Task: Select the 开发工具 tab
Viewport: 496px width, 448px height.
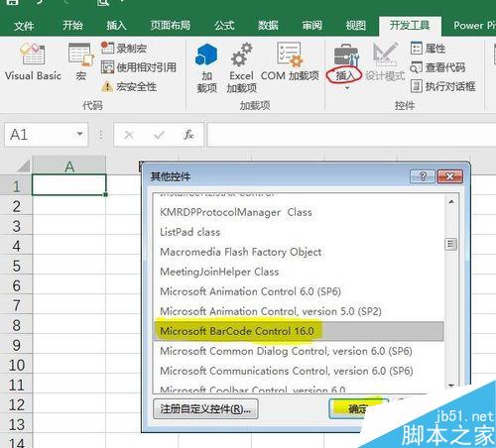Action: pos(410,26)
